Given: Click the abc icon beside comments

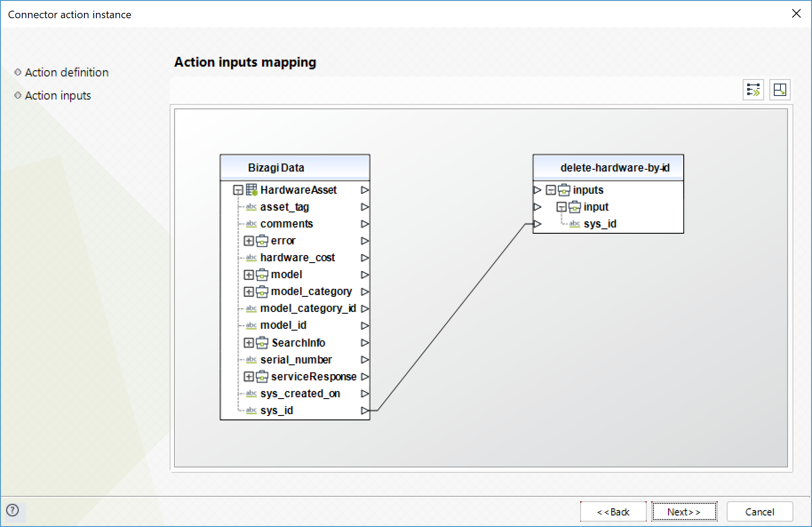Looking at the screenshot, I should pos(251,224).
